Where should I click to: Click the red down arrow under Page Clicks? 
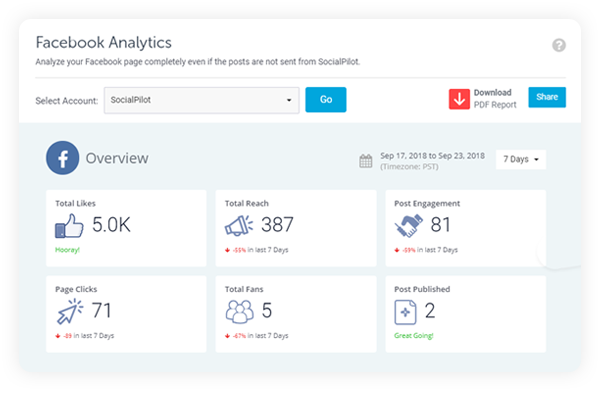[x=58, y=336]
